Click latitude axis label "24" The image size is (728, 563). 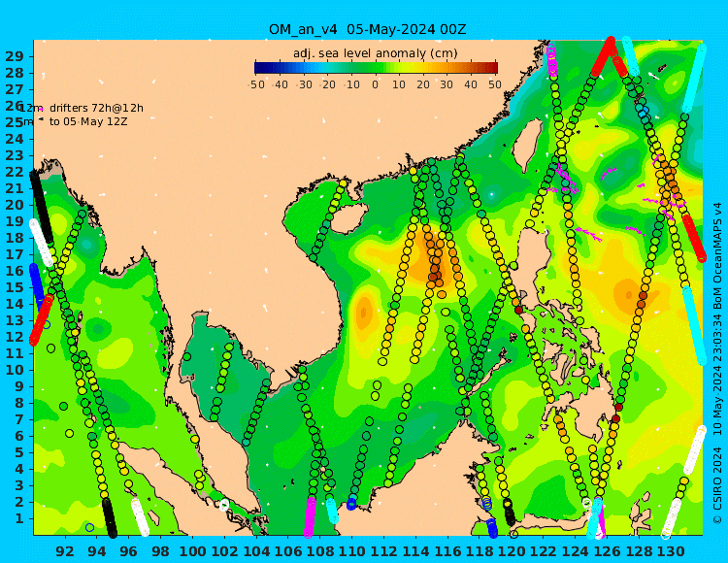click(14, 139)
